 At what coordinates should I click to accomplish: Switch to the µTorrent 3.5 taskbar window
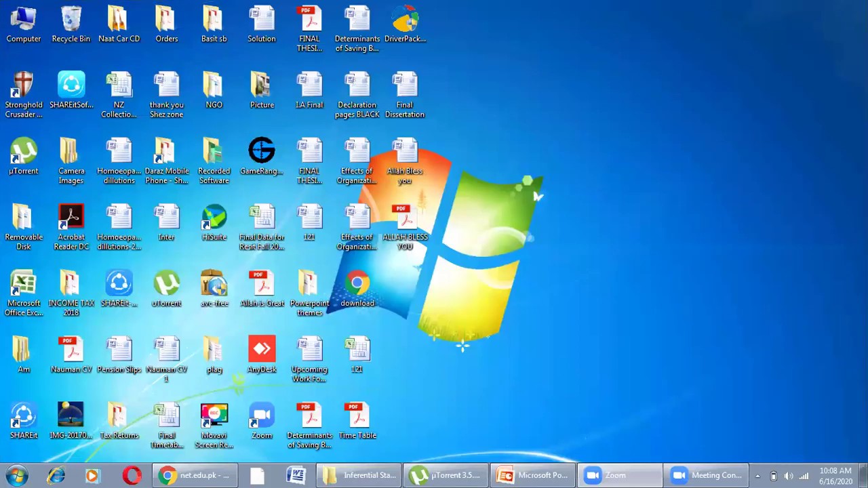tap(447, 475)
